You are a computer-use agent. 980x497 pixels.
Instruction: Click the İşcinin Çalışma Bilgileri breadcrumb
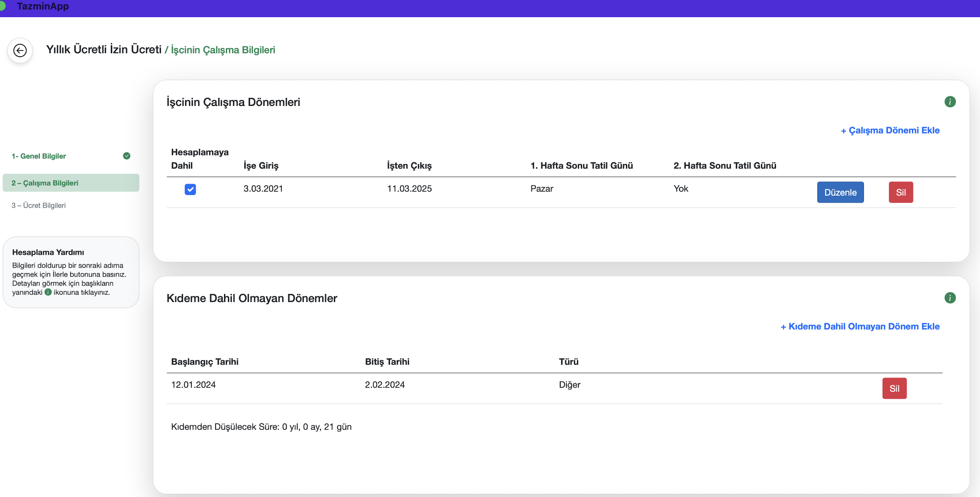223,50
